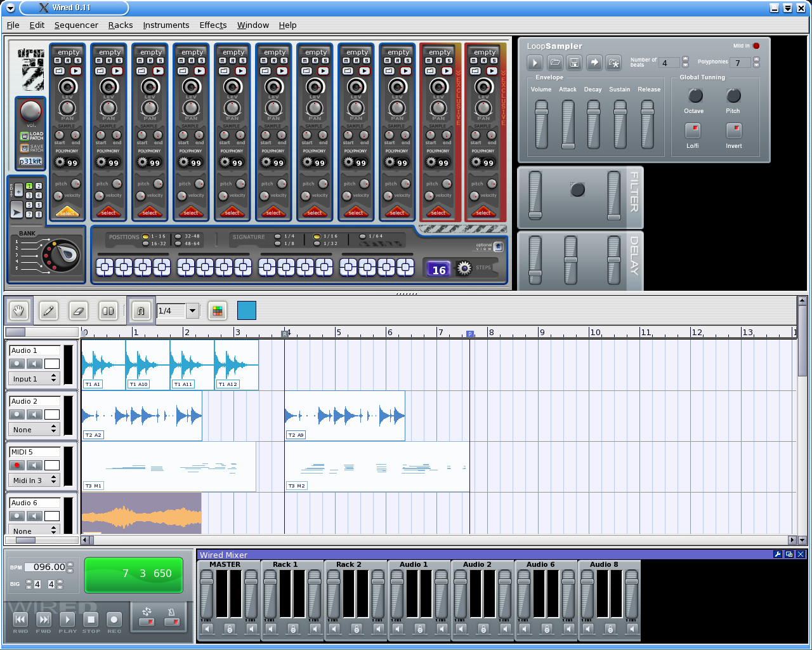Image resolution: width=812 pixels, height=650 pixels.
Task: Select the eraser tool
Action: 78,310
